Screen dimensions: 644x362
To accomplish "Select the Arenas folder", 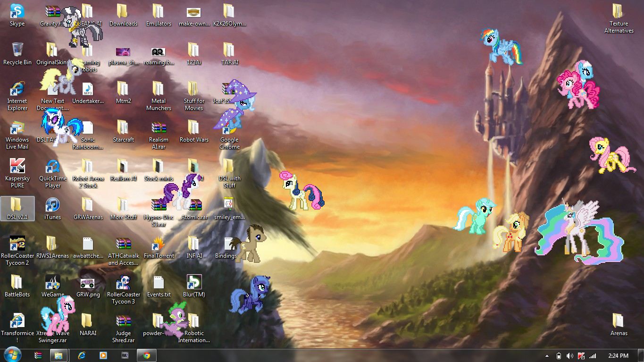I will click(x=619, y=325).
